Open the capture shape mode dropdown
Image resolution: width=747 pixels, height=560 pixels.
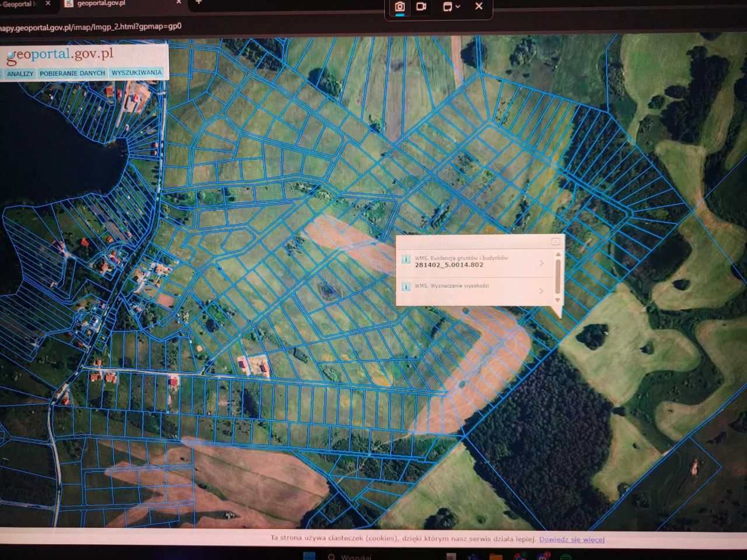click(451, 7)
